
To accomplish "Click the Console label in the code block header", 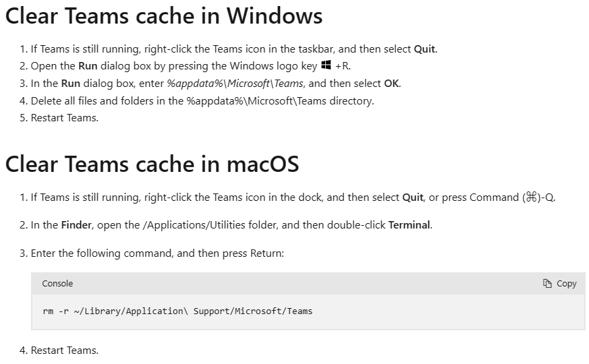I will click(57, 284).
